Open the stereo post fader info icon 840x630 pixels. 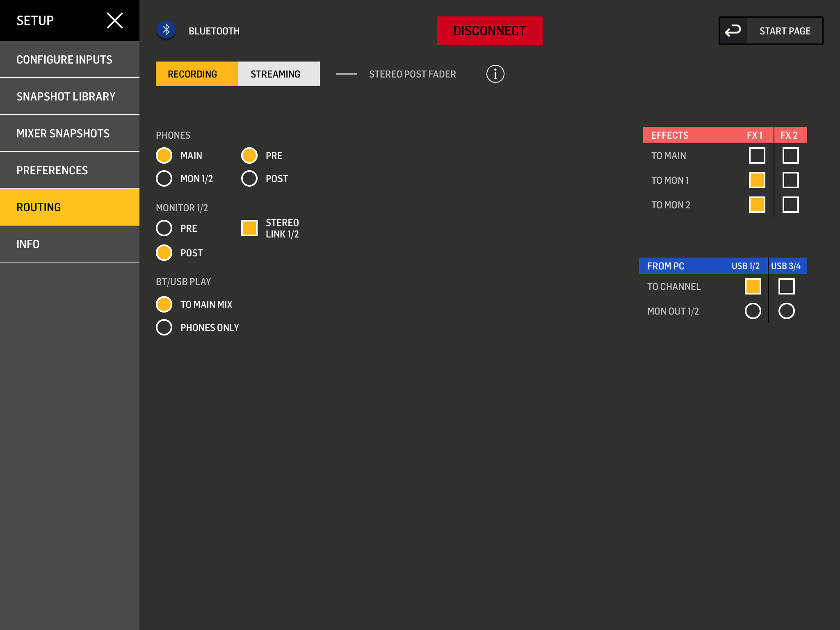(495, 74)
